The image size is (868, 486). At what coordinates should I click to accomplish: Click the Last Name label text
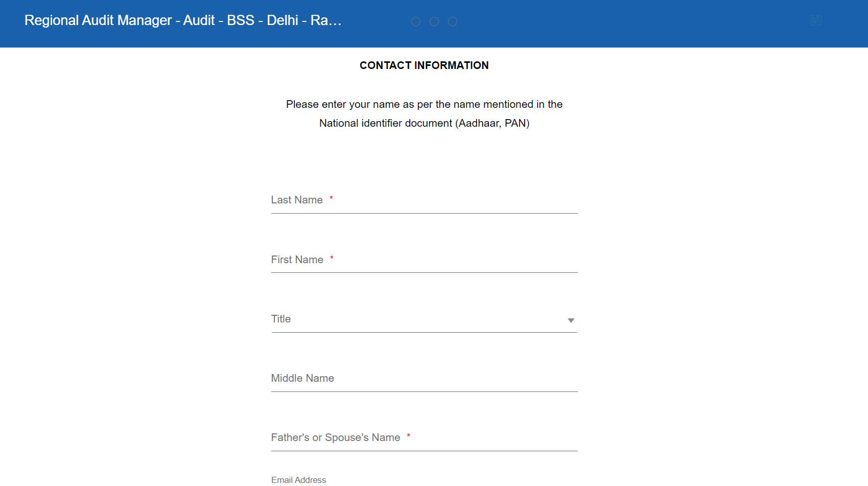tap(297, 200)
